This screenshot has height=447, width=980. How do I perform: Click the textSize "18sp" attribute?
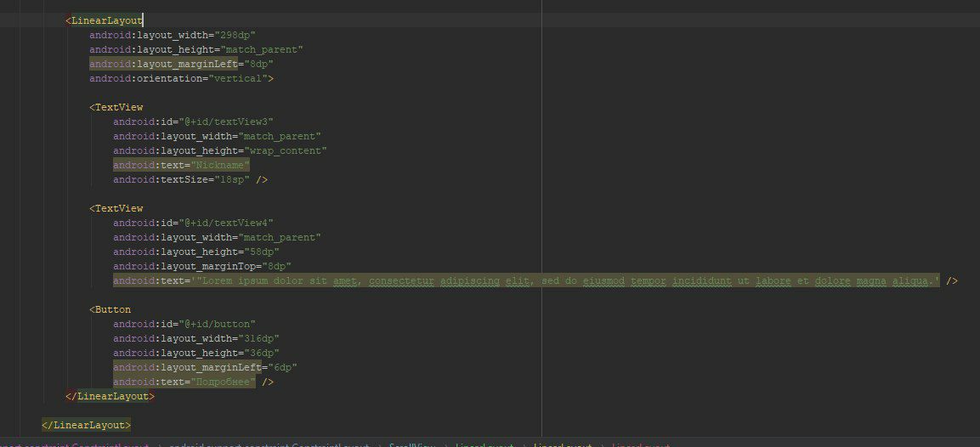point(181,179)
